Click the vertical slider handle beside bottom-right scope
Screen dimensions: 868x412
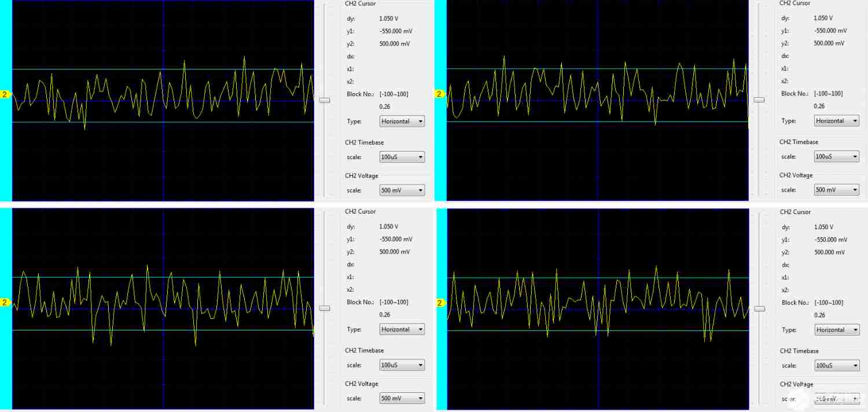click(759, 308)
